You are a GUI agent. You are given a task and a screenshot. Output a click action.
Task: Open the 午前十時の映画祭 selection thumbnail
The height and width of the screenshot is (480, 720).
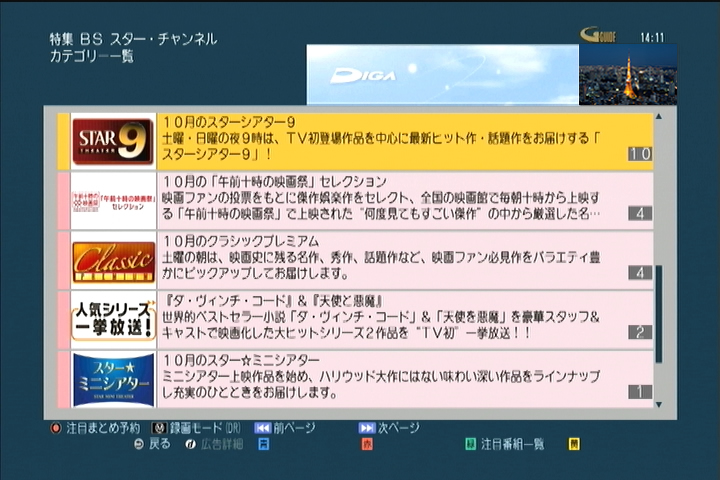pyautogui.click(x=113, y=201)
